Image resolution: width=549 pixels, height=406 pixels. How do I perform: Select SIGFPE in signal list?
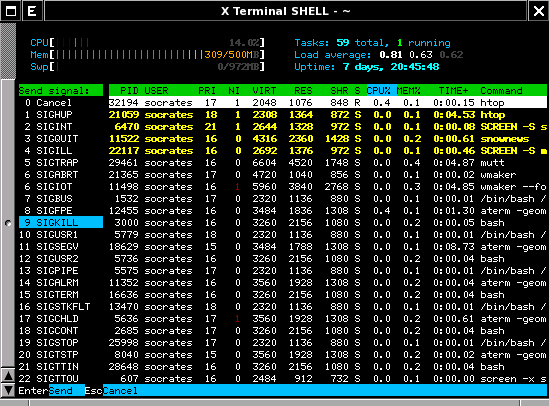click(x=61, y=211)
